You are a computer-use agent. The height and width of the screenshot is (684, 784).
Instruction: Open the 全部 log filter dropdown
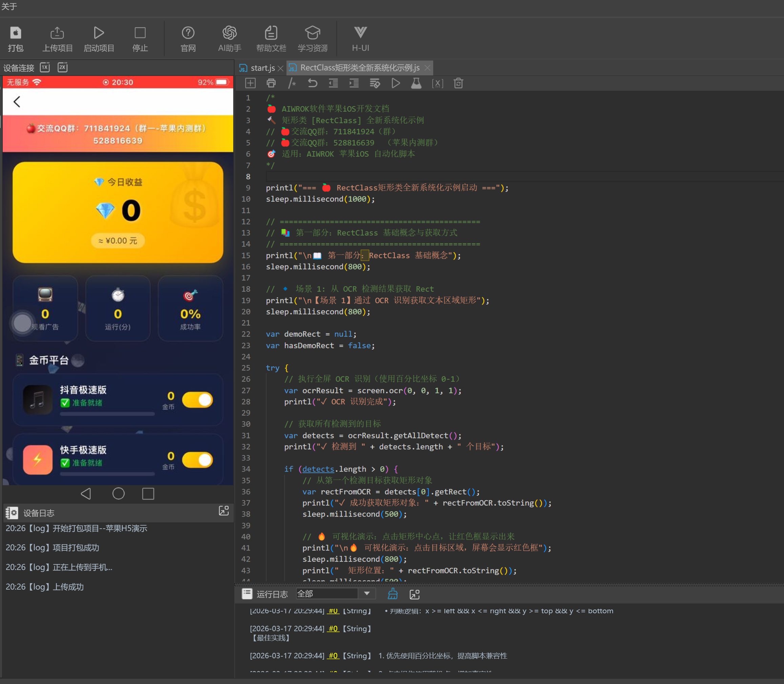[x=367, y=594]
